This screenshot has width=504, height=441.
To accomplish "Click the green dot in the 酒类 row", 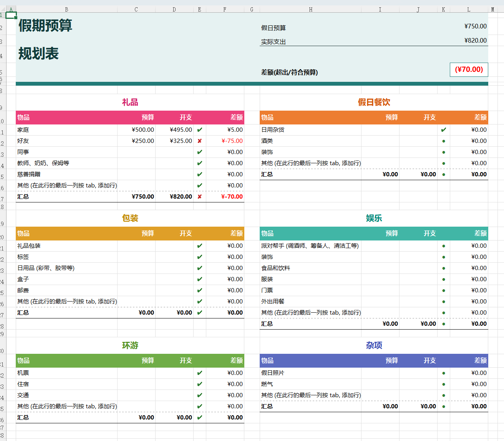I will 444,141.
